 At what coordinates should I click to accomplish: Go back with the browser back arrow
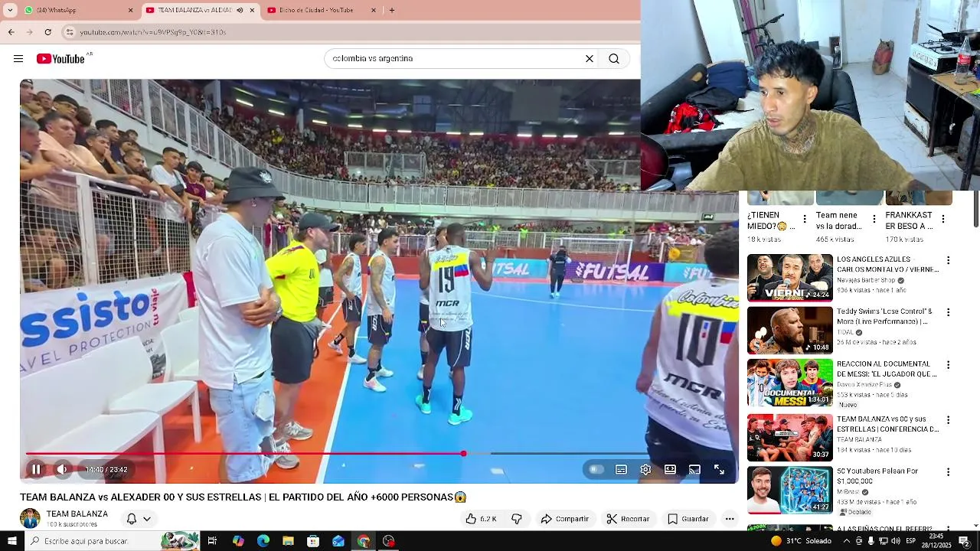(x=11, y=32)
